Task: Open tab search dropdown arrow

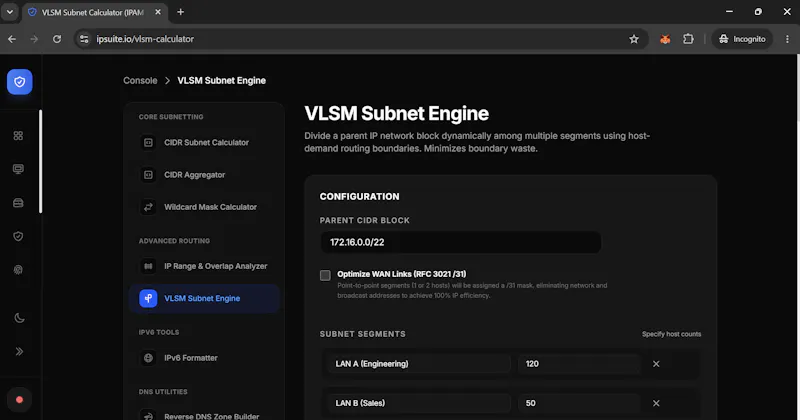Action: click(x=10, y=12)
